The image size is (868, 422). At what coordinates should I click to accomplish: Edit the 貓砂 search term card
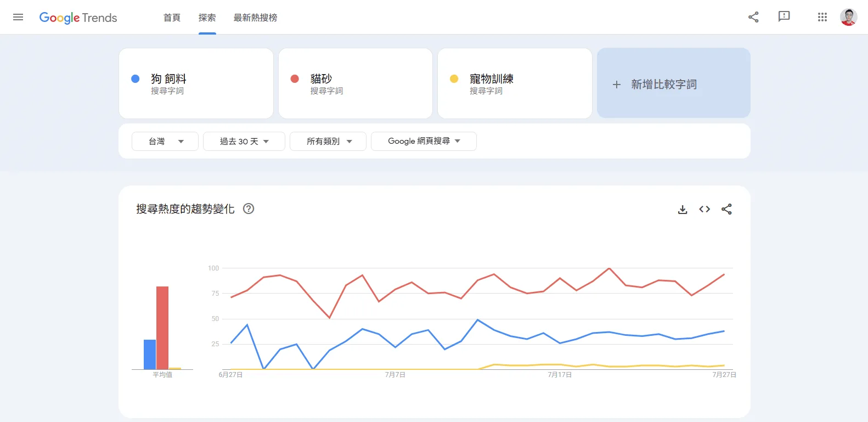(356, 83)
